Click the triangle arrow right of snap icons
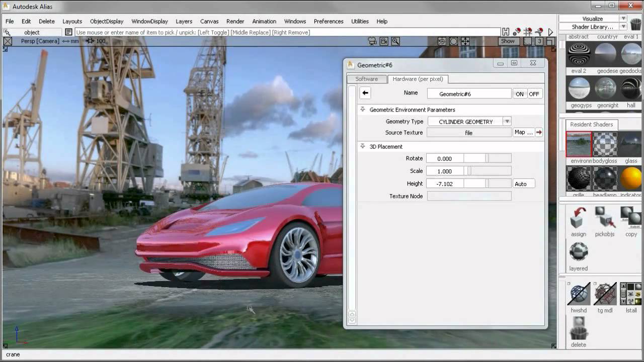The image size is (644, 362). tap(550, 32)
